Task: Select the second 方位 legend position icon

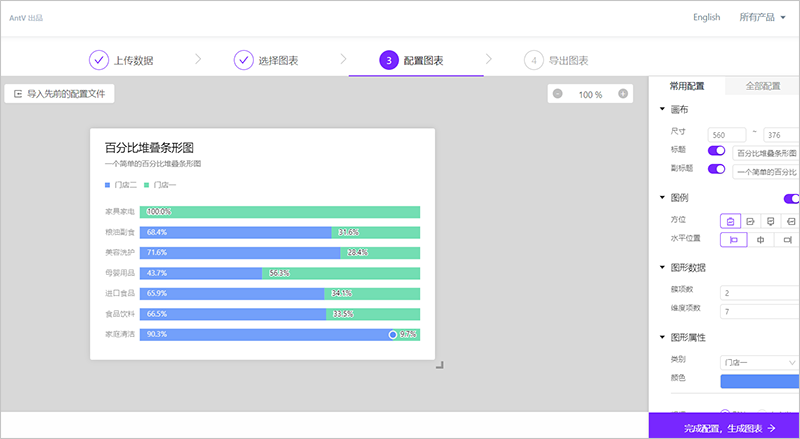Action: tap(751, 220)
